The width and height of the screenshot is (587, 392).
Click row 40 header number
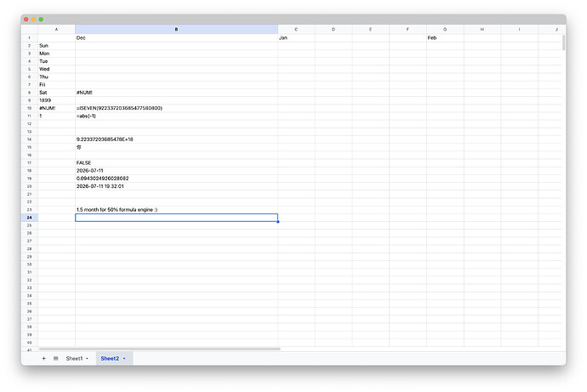coord(29,343)
